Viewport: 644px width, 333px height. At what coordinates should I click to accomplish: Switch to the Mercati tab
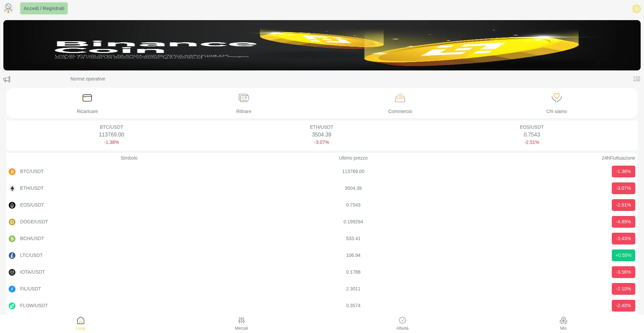pos(241,323)
